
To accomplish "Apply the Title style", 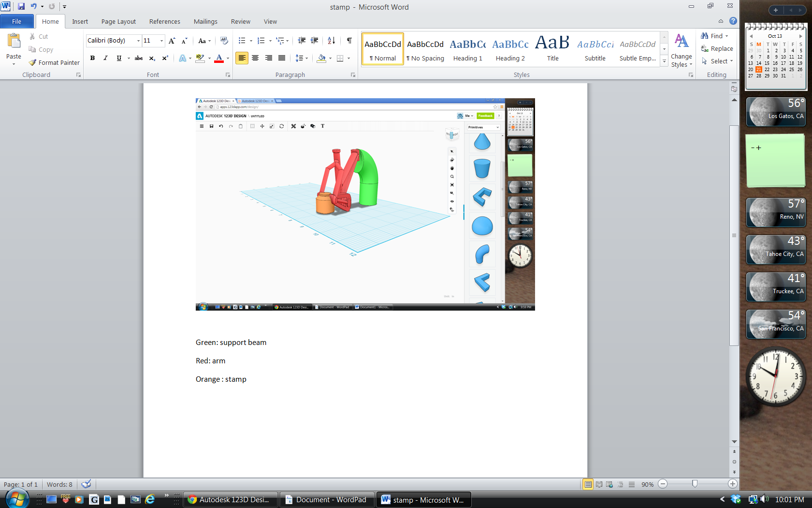I will pyautogui.click(x=552, y=49).
